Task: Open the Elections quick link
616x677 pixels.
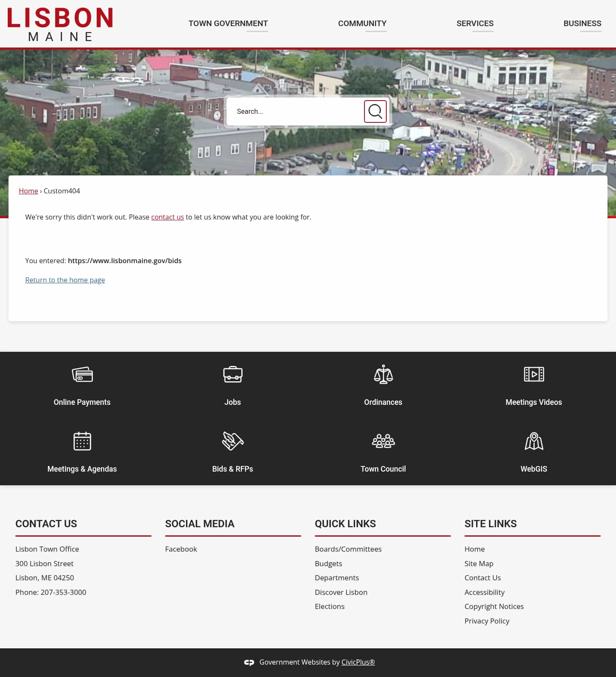Action: [x=329, y=606]
